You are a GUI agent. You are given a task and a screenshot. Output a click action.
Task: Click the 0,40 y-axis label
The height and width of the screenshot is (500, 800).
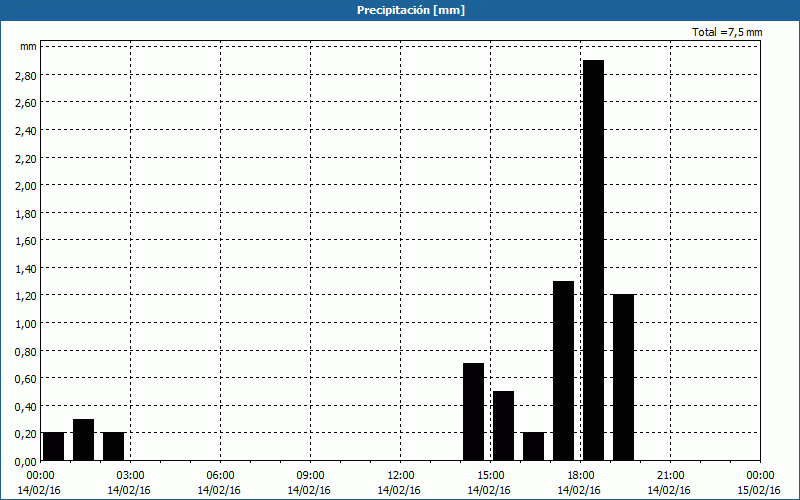click(27, 406)
